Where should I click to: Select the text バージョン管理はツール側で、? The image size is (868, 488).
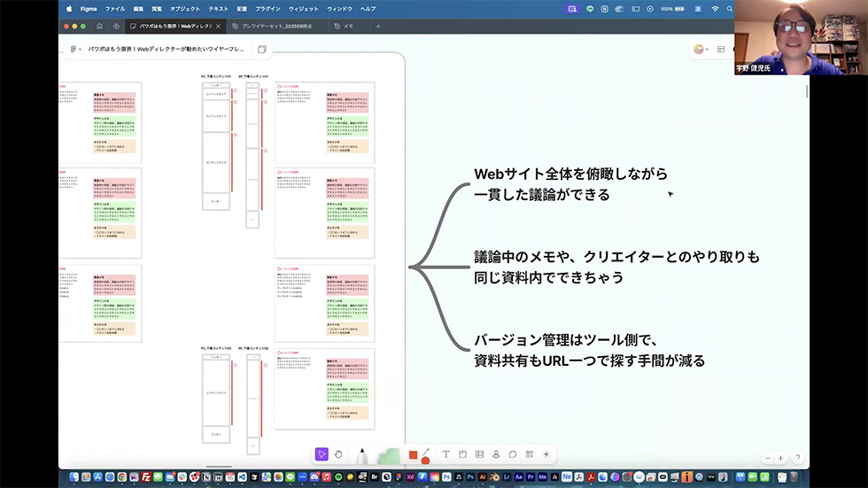pyautogui.click(x=565, y=340)
